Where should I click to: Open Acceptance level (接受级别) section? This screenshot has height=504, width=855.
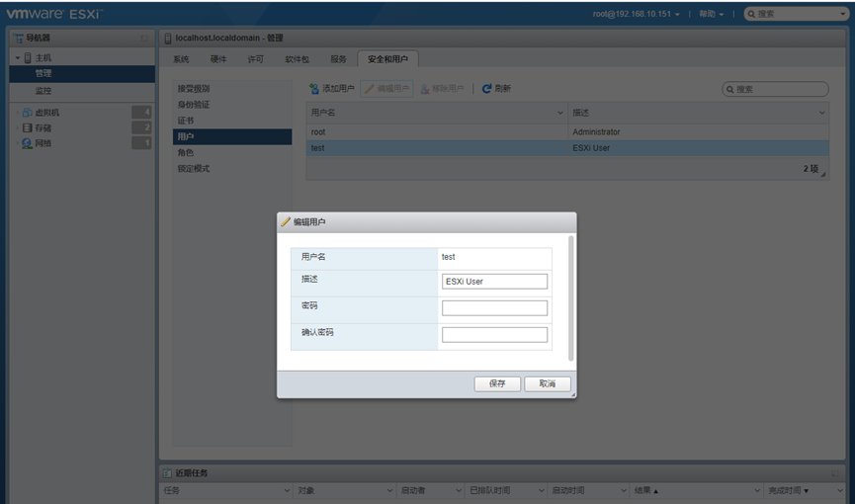pos(232,88)
